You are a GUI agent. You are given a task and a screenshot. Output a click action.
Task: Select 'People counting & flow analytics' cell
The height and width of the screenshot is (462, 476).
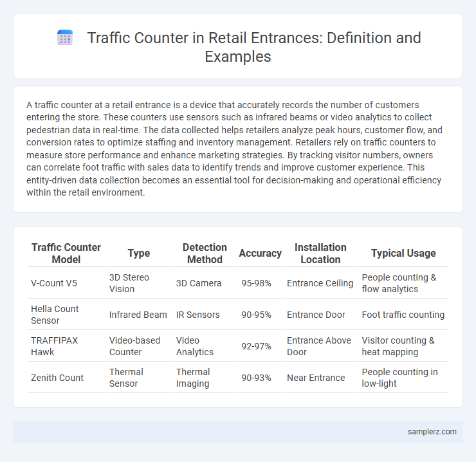tap(403, 283)
